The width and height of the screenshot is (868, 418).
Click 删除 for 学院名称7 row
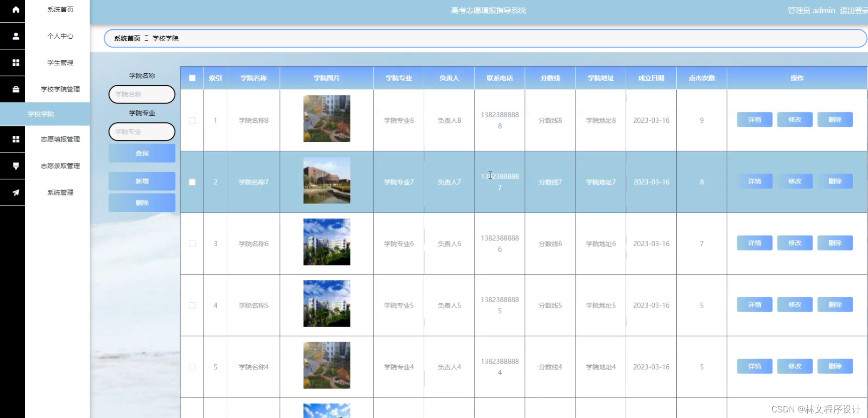(835, 181)
